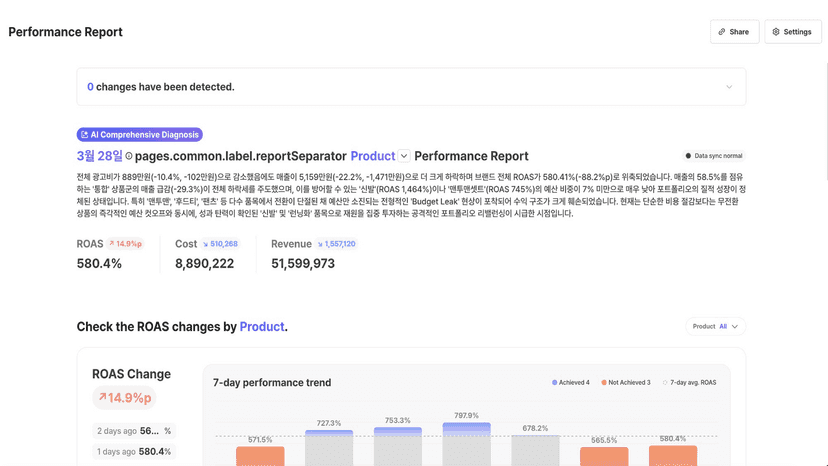
Task: Click the AI Diagnosis badge icon
Action: tap(84, 135)
